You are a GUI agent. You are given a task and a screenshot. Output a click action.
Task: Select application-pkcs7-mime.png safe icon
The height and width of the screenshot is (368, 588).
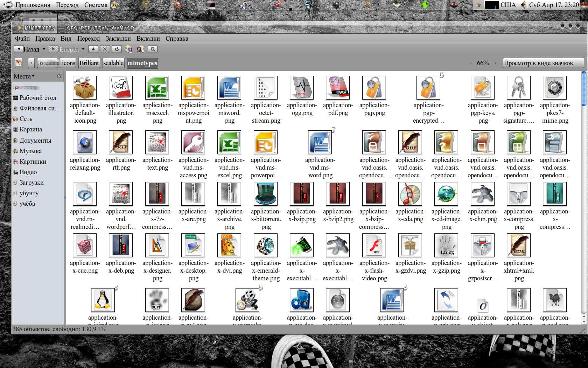(555, 88)
